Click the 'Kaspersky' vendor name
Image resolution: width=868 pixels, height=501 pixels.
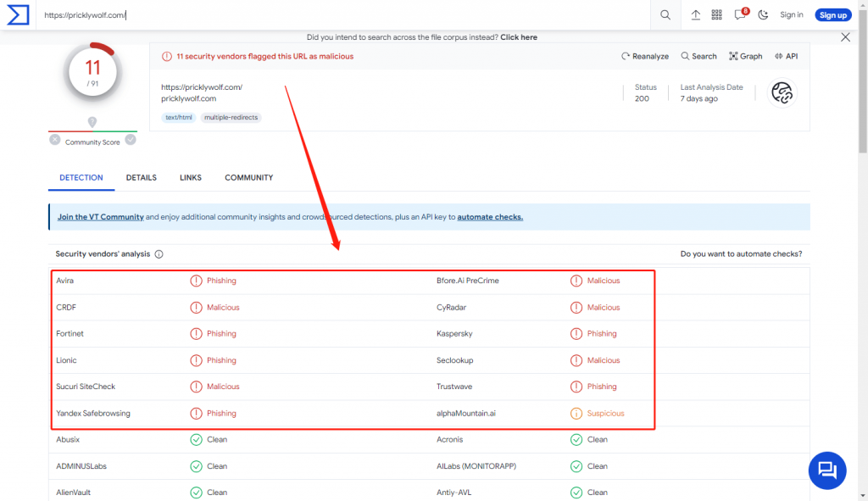click(454, 334)
